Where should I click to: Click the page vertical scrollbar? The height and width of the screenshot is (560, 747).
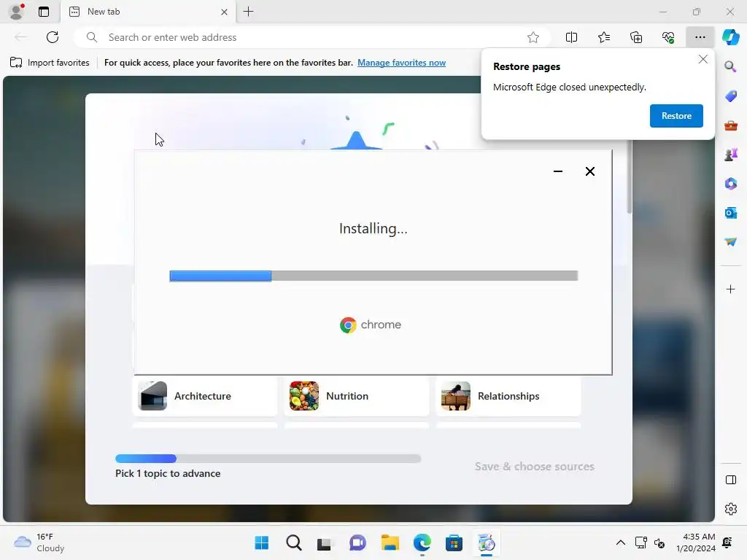pyautogui.click(x=630, y=177)
